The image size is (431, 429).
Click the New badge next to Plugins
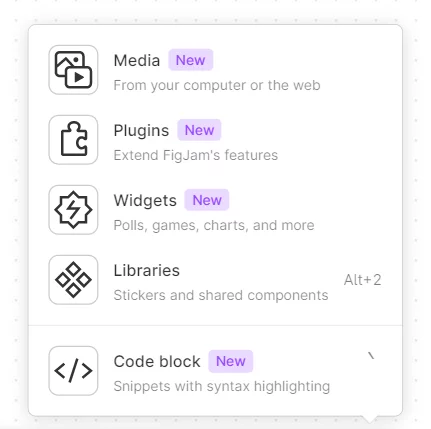(x=199, y=130)
